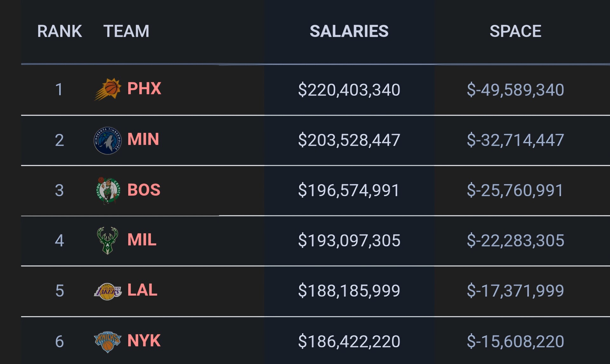This screenshot has height=364, width=610.
Task: Open the BOS team link
Action: click(x=144, y=190)
